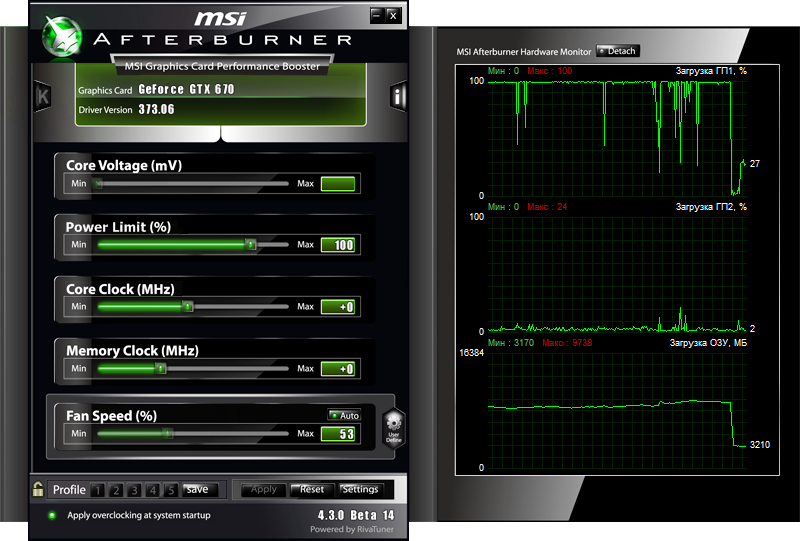Open the Kombustor K side button
This screenshot has height=541, width=800.
(x=42, y=96)
